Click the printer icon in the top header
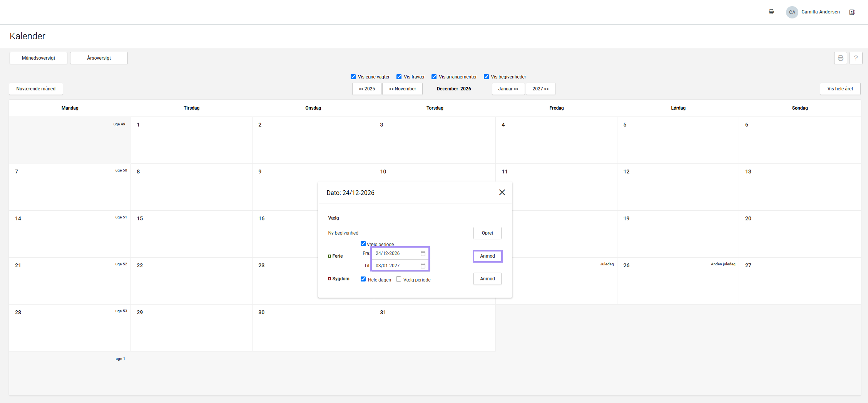The image size is (868, 403). pos(771,12)
